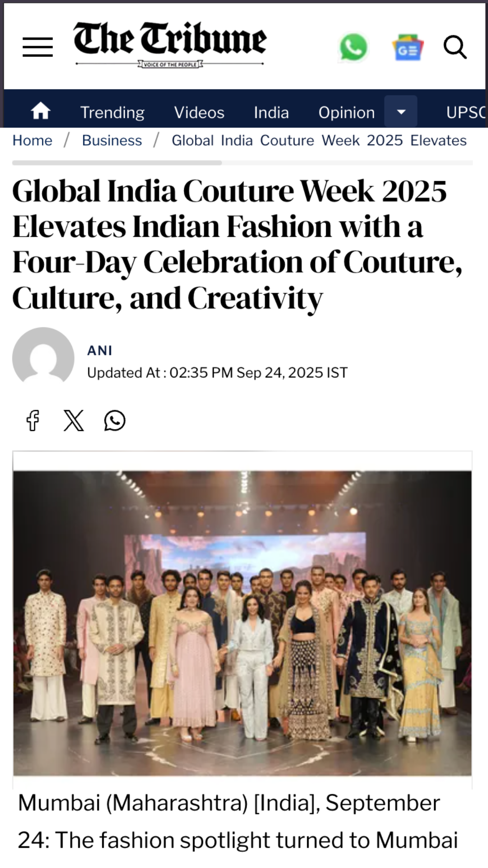Open the WhatsApp channel icon in header

pyautogui.click(x=353, y=47)
